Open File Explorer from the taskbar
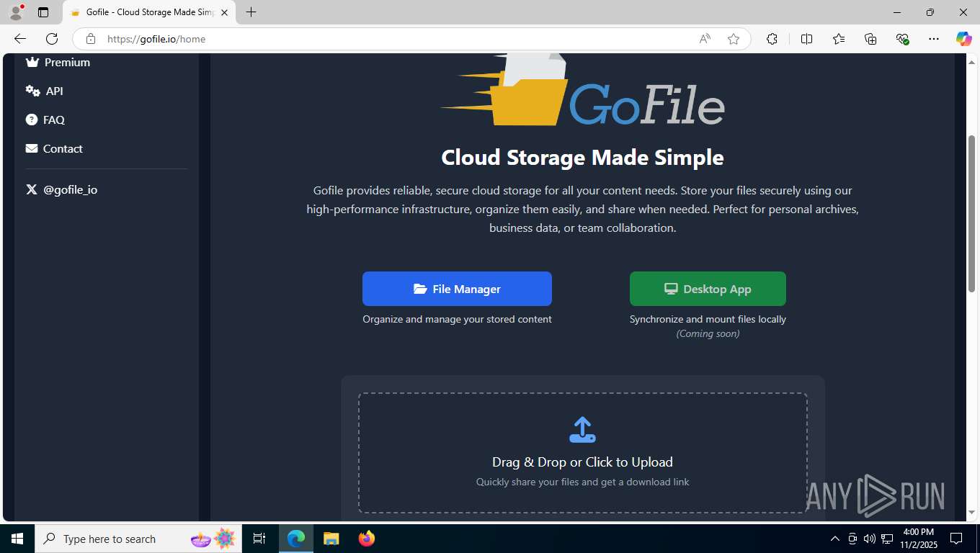The width and height of the screenshot is (980, 553). (331, 539)
